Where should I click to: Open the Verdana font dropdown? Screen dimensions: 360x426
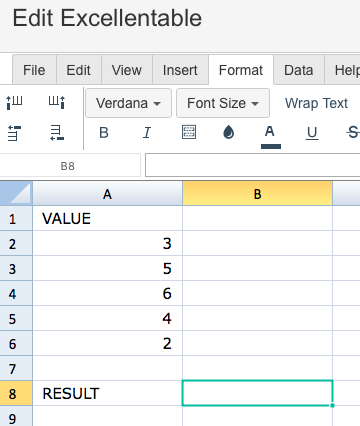128,103
